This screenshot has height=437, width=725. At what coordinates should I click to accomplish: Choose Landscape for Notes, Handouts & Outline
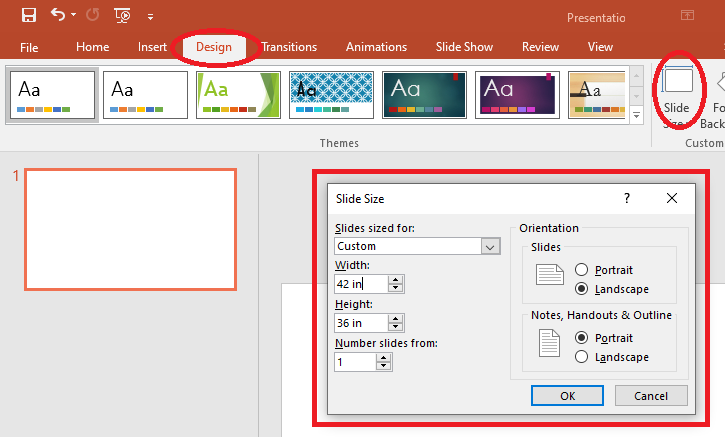(x=582, y=357)
